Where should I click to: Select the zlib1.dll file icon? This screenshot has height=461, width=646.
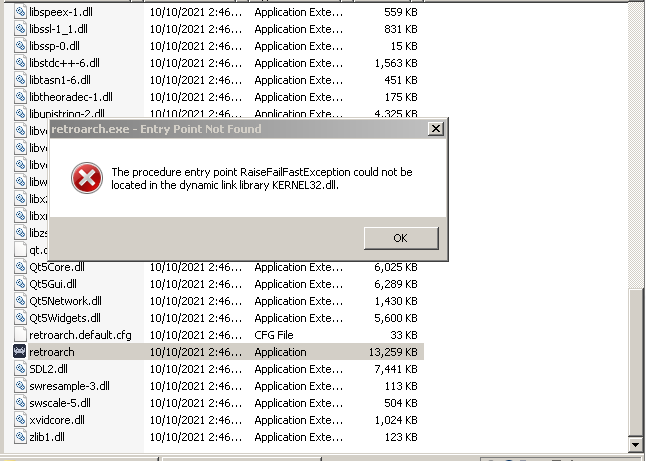point(20,437)
